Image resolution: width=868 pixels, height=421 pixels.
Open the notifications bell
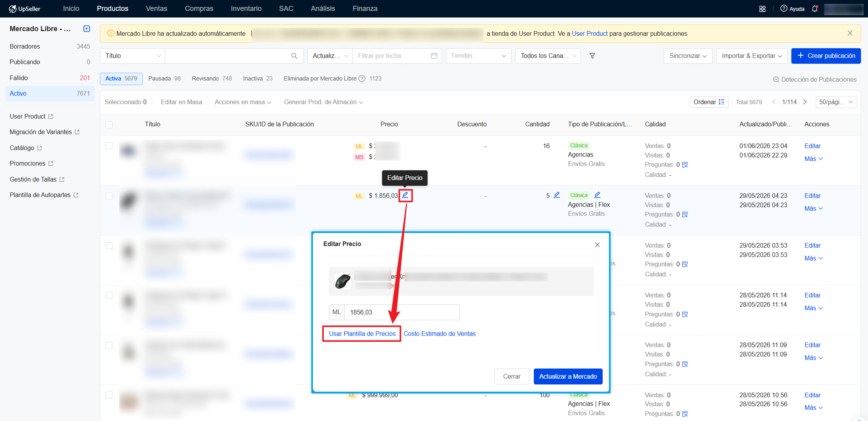coord(815,9)
